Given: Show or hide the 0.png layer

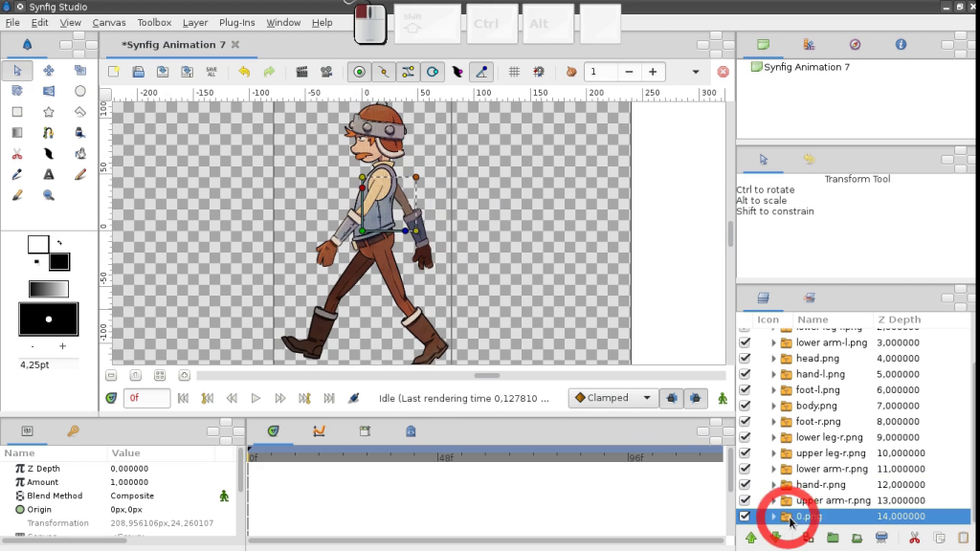Looking at the screenshot, I should click(745, 516).
